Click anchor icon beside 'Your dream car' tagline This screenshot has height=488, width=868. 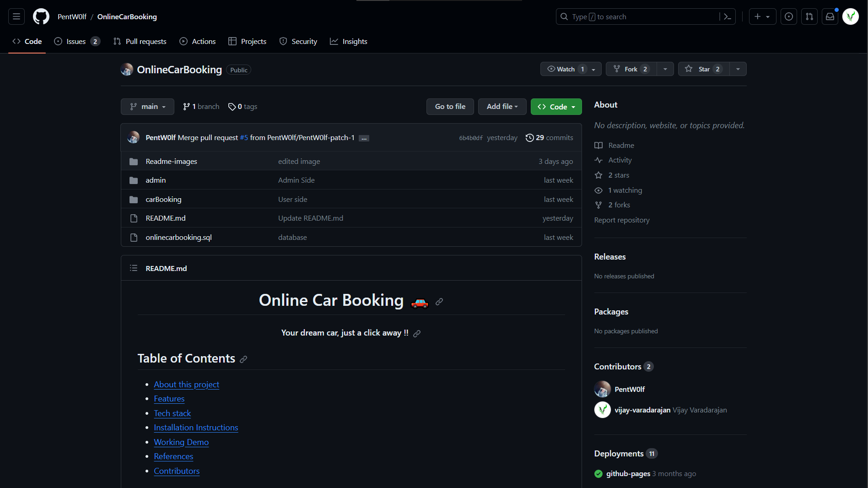[417, 334]
